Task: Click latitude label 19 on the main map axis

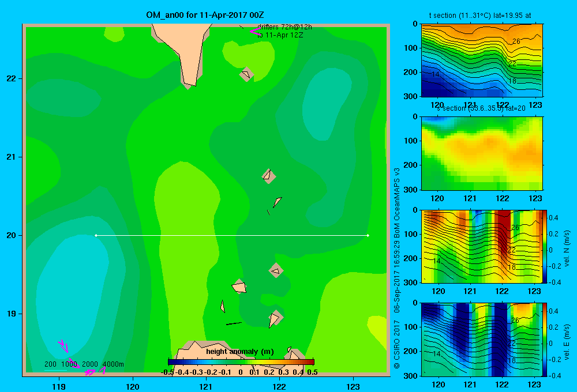Action: [12, 314]
